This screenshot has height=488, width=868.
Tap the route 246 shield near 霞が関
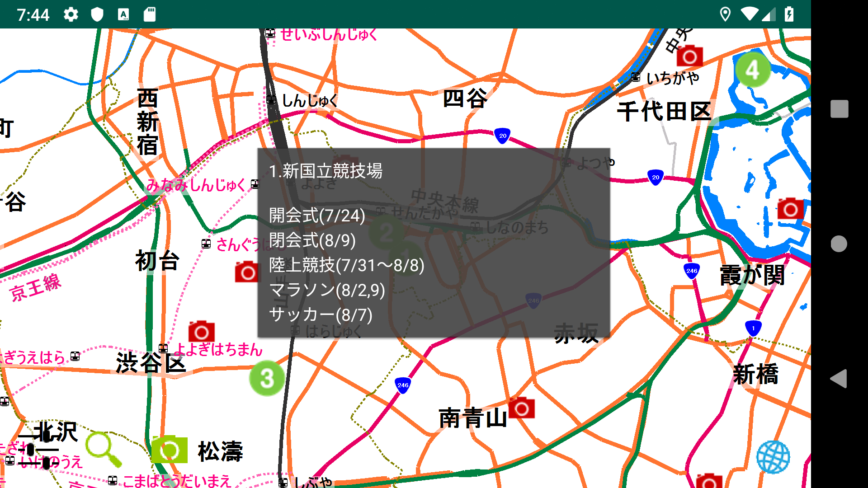692,271
